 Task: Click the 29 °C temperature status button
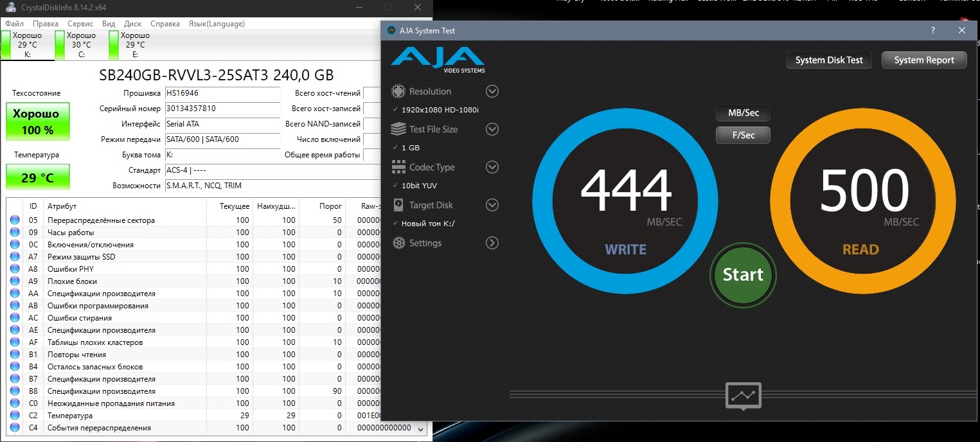click(38, 177)
